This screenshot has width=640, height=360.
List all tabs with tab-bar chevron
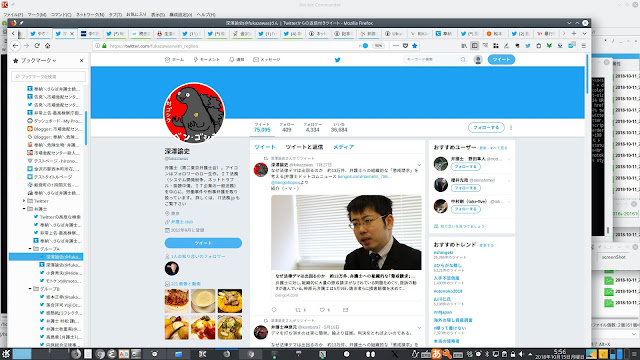point(584,33)
